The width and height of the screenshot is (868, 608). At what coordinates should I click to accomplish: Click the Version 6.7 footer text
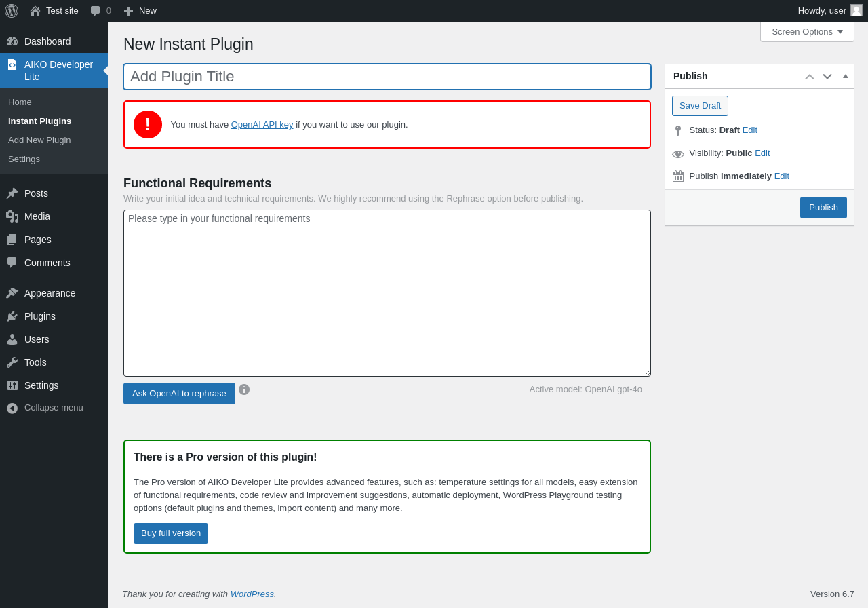832,594
